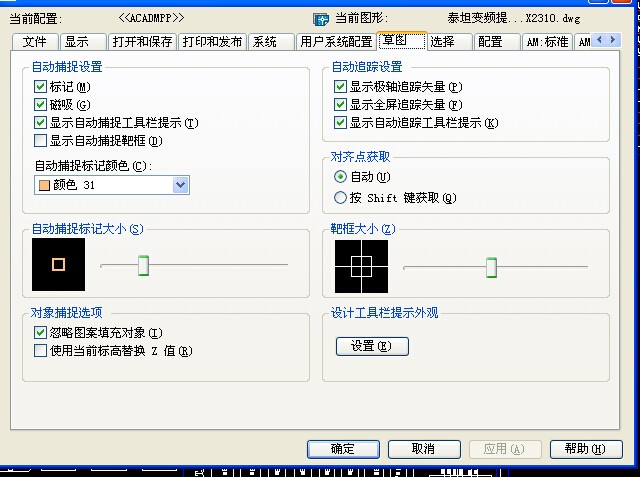640x477 pixels.
Task: Enable 使用当前标高替换 Z 值(R)
Action: click(x=40, y=351)
